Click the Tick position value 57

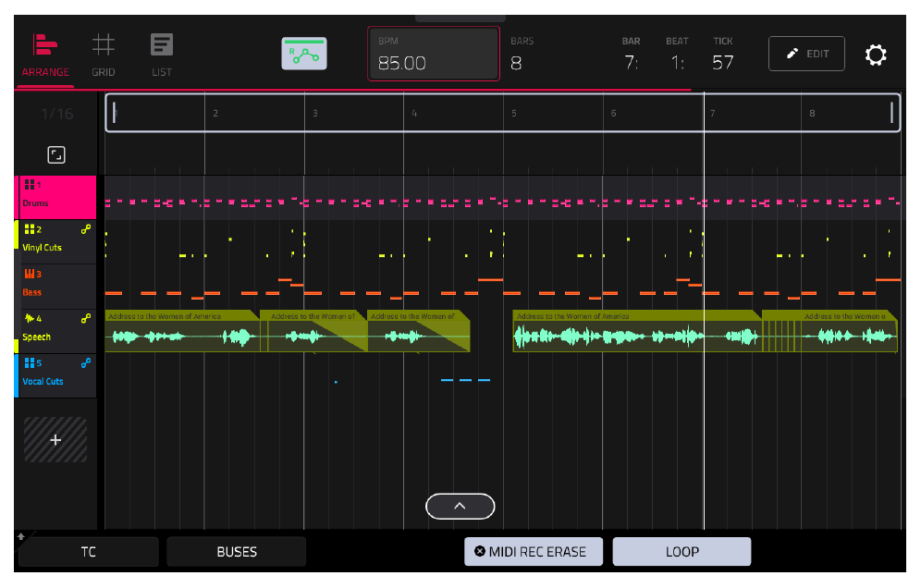[x=723, y=62]
